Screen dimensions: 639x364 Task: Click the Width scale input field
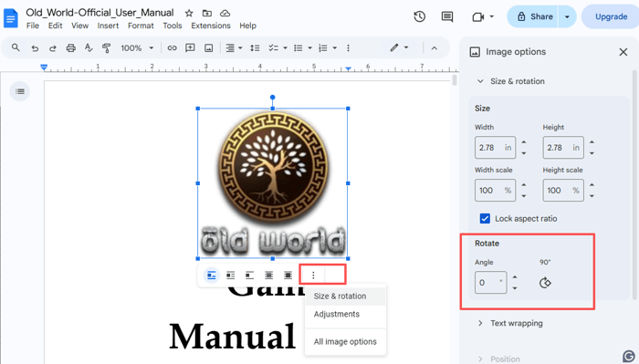pos(495,190)
